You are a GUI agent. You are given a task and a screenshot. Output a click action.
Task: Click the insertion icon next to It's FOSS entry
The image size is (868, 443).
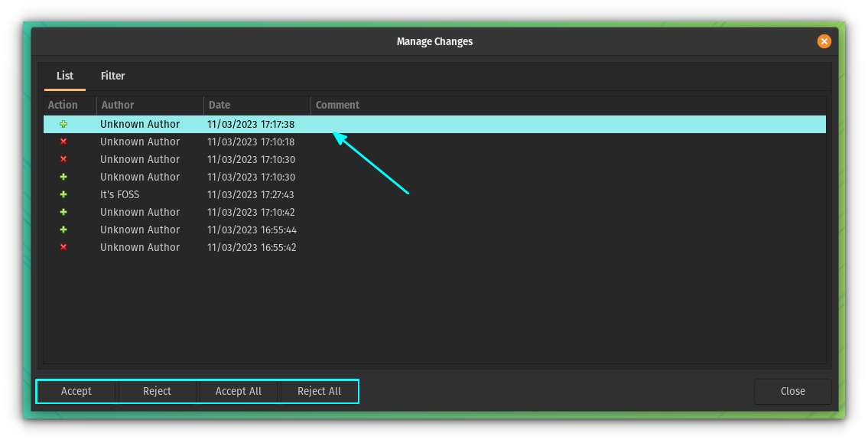coord(63,194)
